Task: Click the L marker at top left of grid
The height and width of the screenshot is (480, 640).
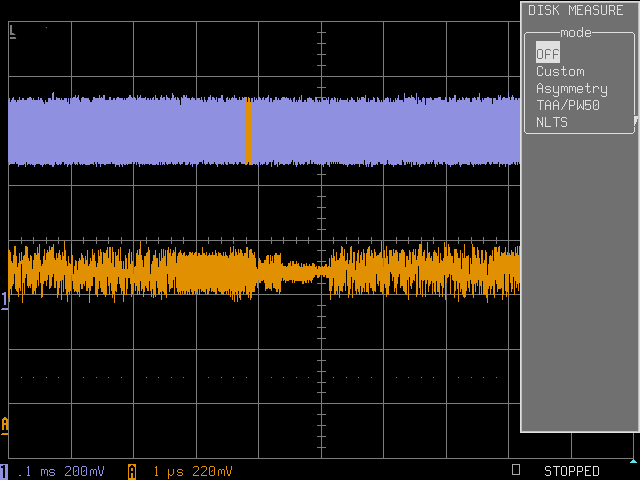Action: [13, 32]
